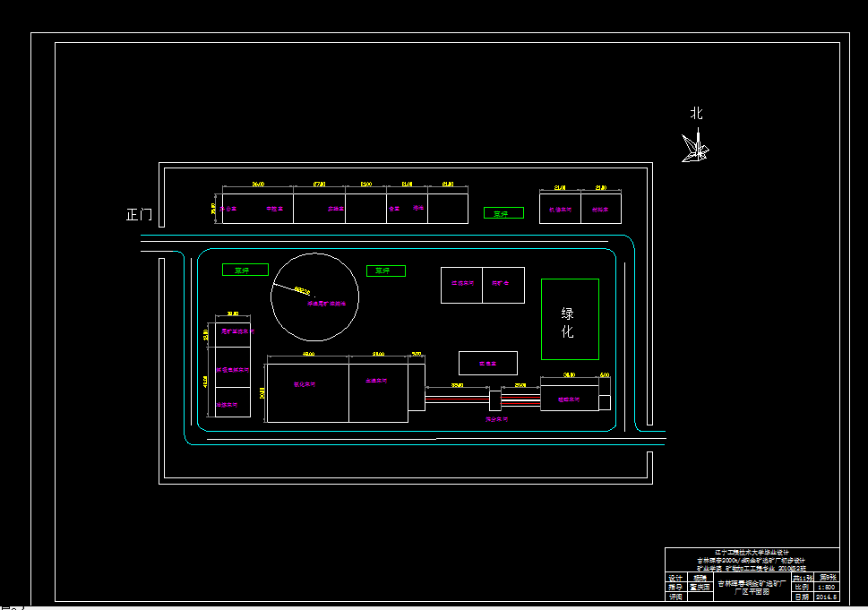Select the radius dimension text inside the circle
This screenshot has height=610, width=868.
tap(302, 290)
